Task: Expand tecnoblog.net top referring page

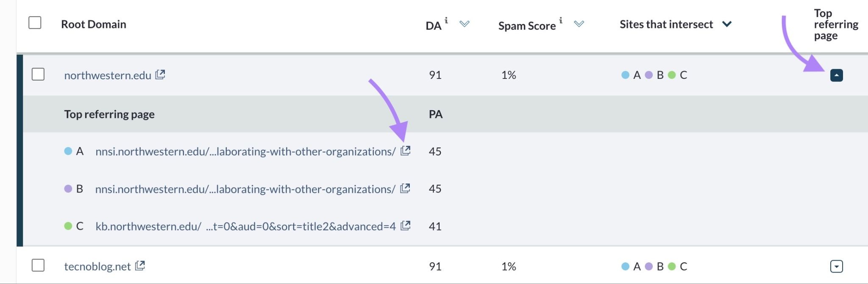Action: click(x=837, y=266)
